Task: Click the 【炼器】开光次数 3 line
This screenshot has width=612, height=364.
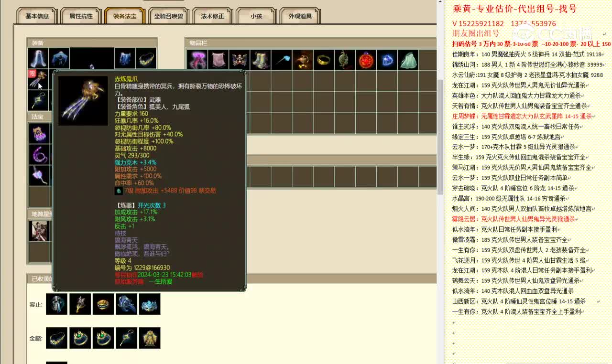Action: click(140, 205)
